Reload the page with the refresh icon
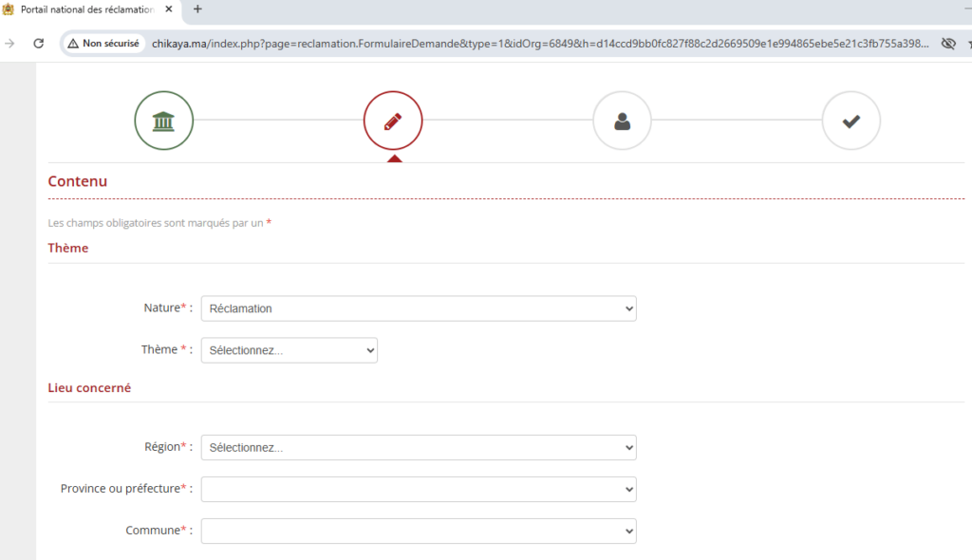This screenshot has width=972, height=560. 39,43
